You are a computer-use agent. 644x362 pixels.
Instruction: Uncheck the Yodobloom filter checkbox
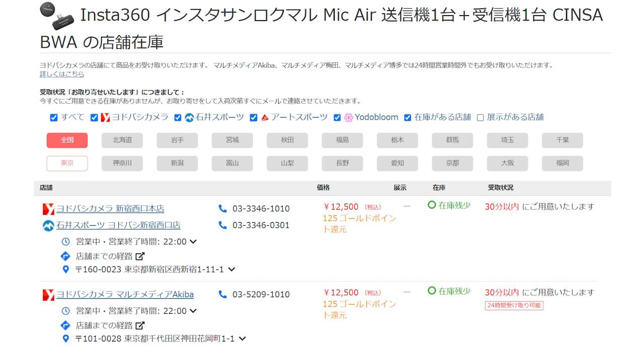(x=338, y=118)
